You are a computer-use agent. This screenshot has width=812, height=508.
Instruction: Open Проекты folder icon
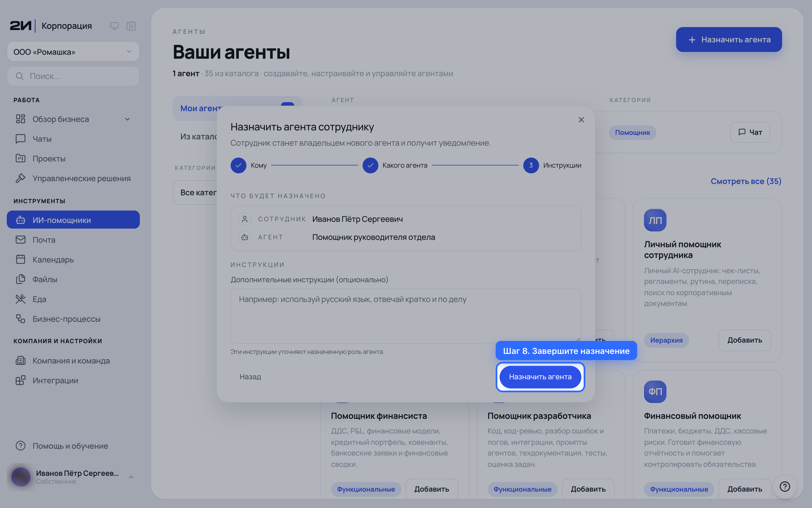[21, 159]
